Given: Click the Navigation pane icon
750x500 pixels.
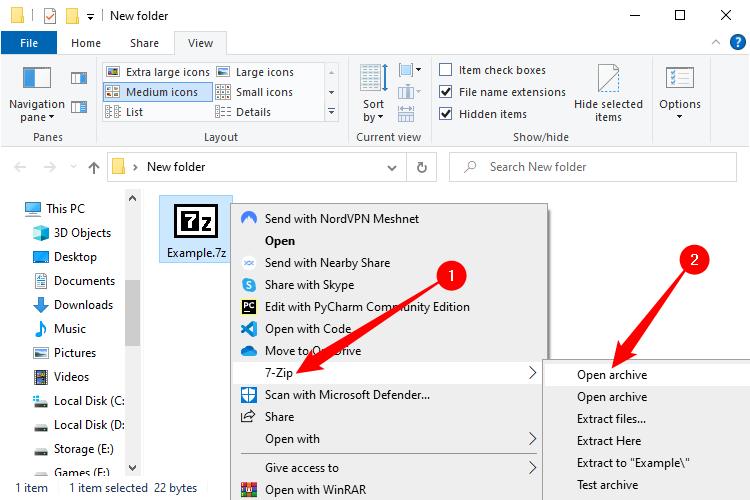Looking at the screenshot, I should click(x=36, y=78).
